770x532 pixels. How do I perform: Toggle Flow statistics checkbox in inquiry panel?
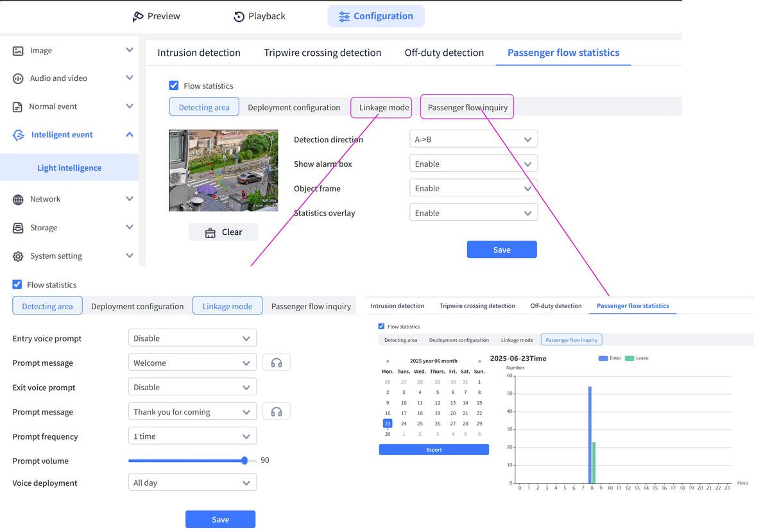pos(382,327)
